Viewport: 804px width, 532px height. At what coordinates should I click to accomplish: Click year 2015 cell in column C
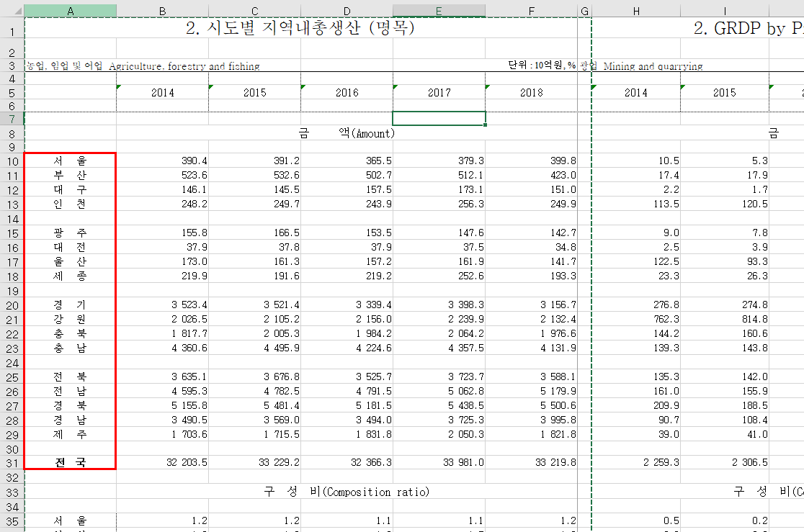tap(255, 93)
